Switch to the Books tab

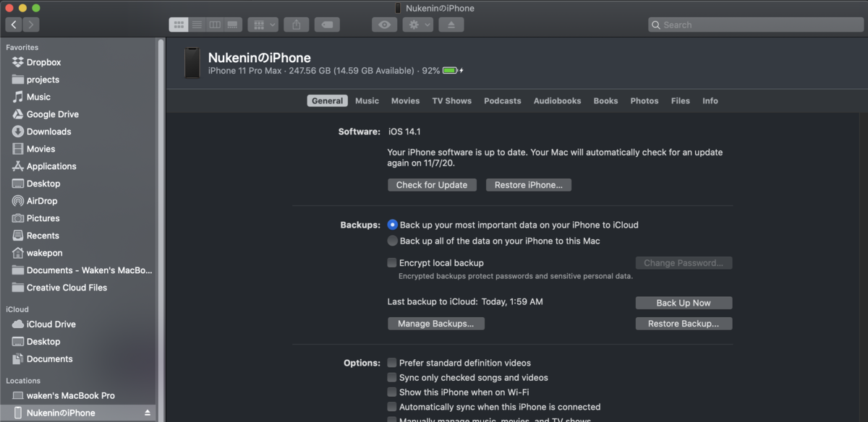(605, 101)
